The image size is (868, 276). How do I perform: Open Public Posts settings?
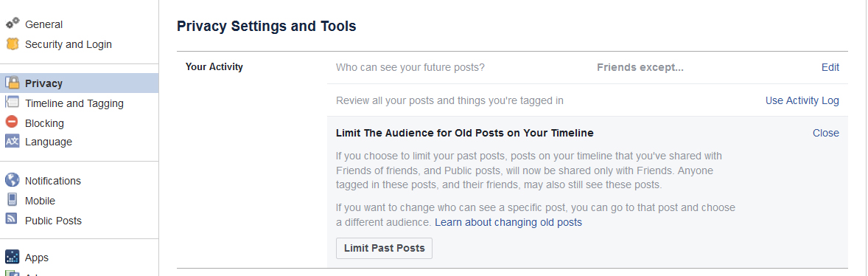pos(53,221)
